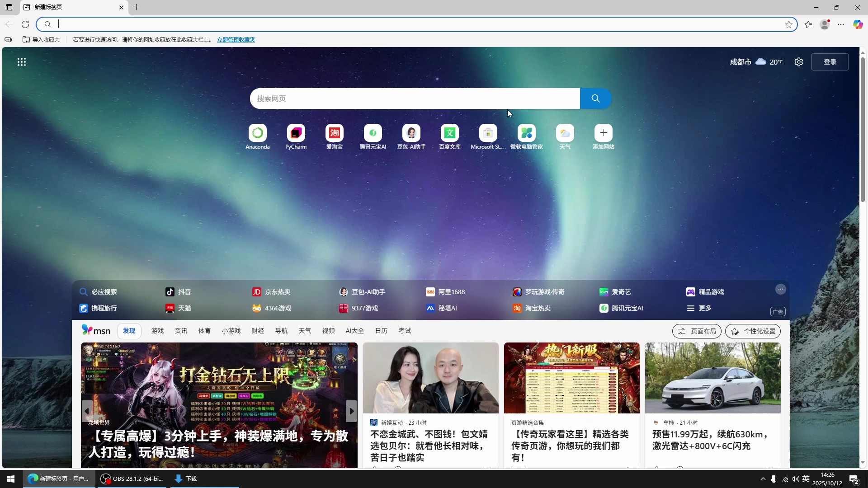Open the 豆包-AI助手 shortcut tile

[x=411, y=136]
